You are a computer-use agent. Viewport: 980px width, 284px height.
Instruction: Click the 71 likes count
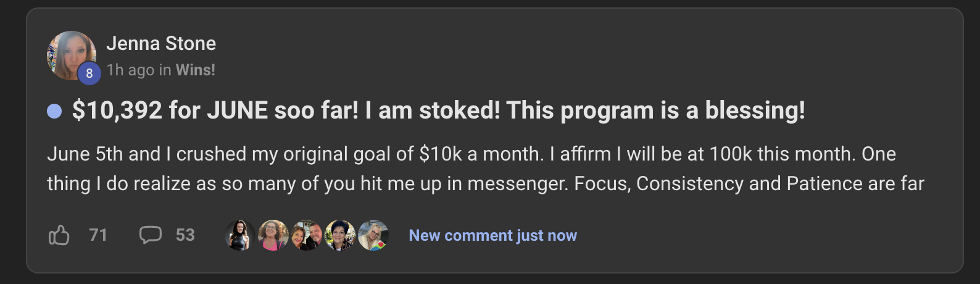click(98, 235)
